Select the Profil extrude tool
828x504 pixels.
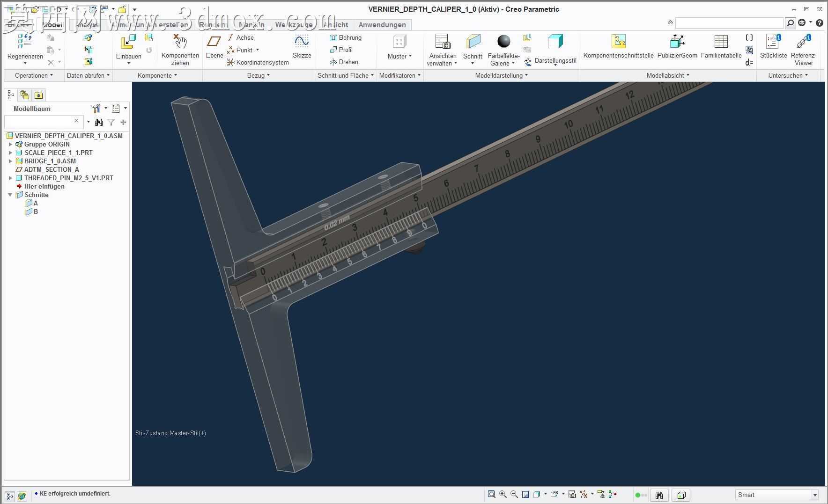(341, 50)
